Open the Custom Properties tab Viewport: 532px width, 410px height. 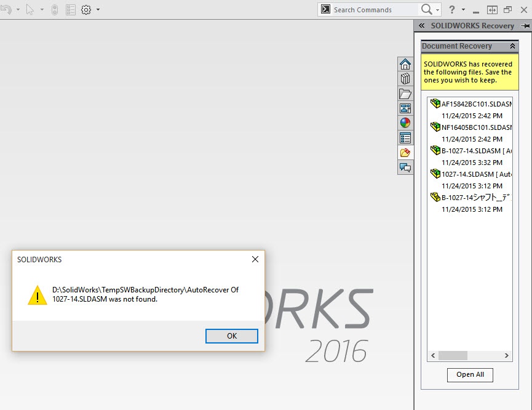(x=405, y=138)
